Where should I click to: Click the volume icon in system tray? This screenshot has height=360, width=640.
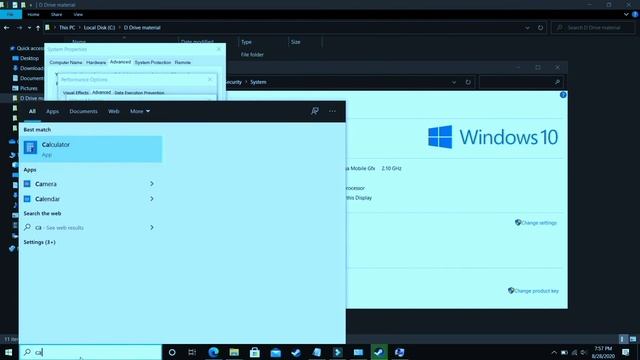[584, 353]
